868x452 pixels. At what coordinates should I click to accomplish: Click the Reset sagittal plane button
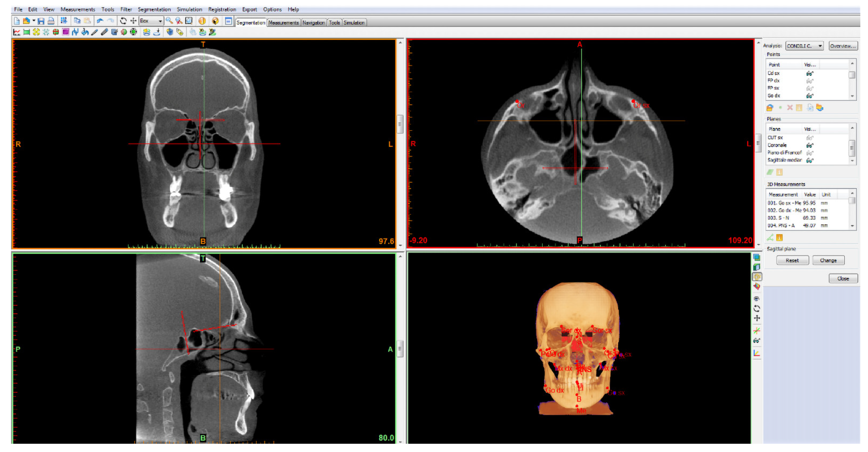792,260
